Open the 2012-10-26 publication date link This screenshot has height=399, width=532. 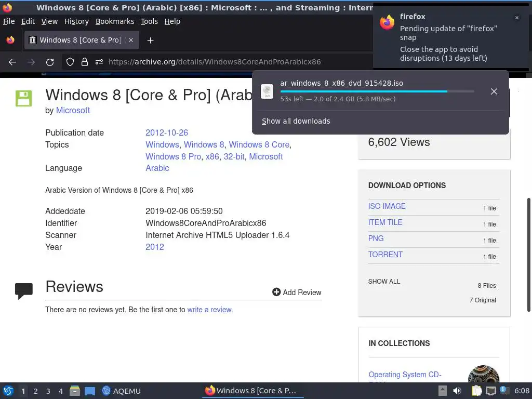click(x=167, y=132)
